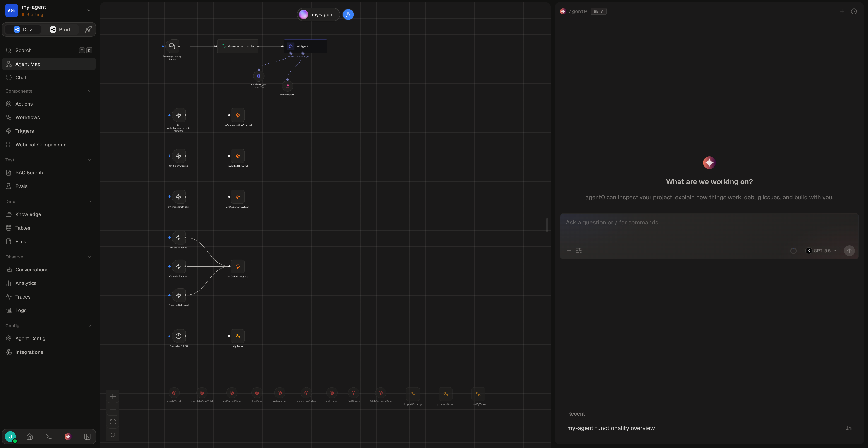The image size is (868, 448).
Task: Select the importCatalog workflow node
Action: (x=413, y=394)
